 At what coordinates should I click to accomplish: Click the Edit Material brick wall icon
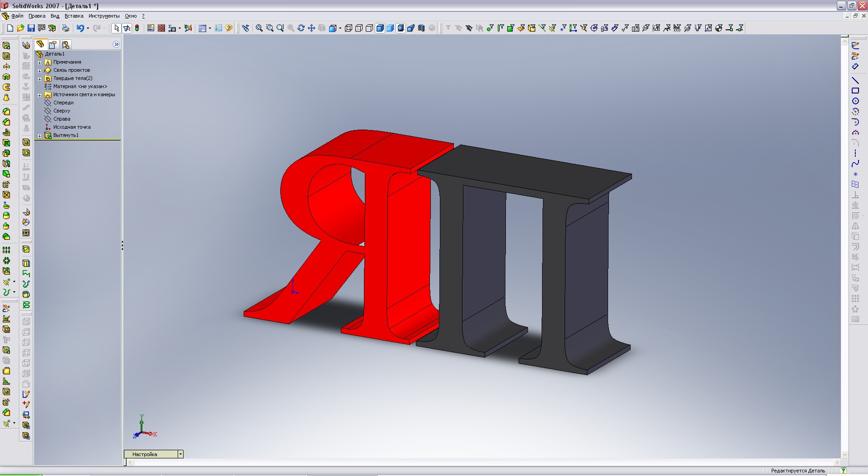point(161,28)
